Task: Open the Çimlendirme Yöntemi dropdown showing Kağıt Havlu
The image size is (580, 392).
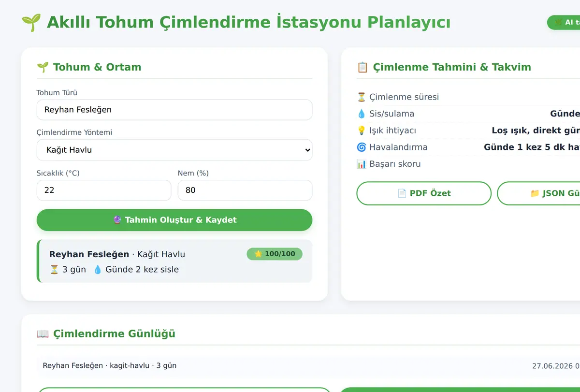Action: pyautogui.click(x=174, y=150)
